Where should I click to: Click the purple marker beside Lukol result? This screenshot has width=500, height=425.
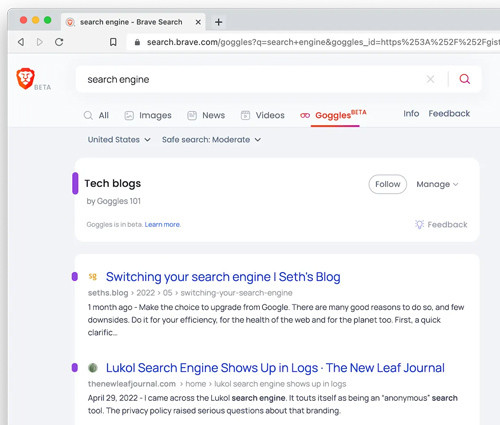pos(75,368)
